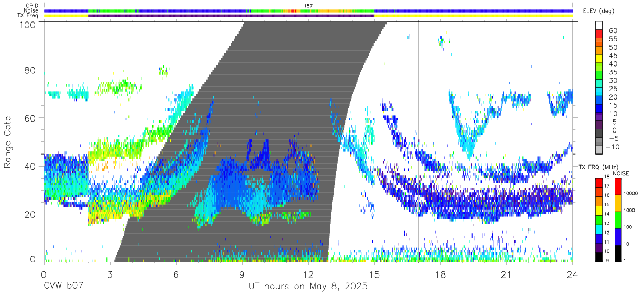Select the CPID label at top left
The height and width of the screenshot is (297, 644).
point(33,6)
